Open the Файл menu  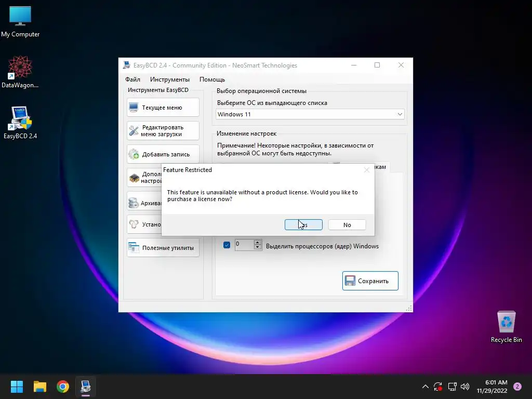click(132, 79)
